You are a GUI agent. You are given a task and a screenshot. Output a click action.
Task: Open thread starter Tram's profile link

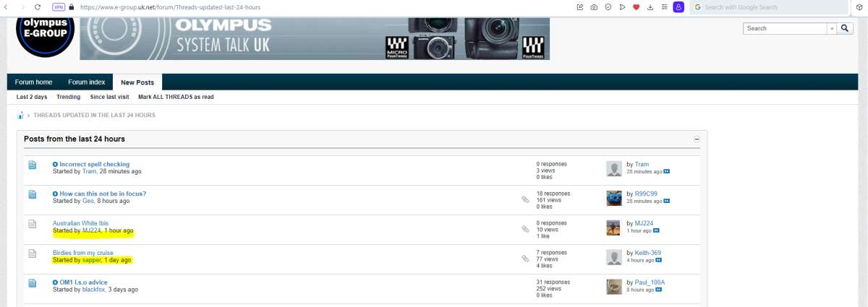(x=89, y=171)
